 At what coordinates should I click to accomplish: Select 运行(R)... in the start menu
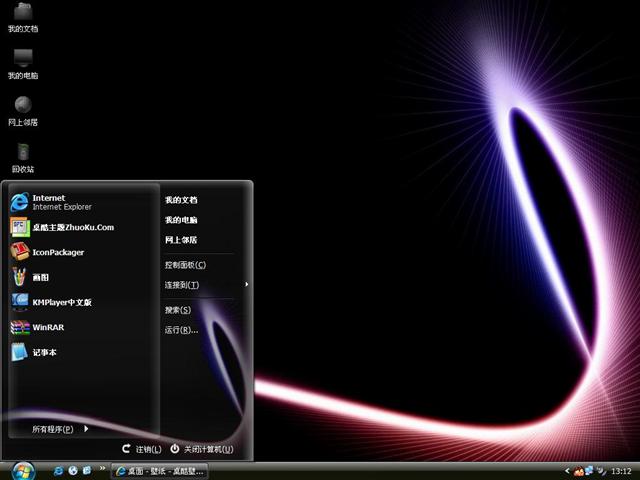(181, 330)
